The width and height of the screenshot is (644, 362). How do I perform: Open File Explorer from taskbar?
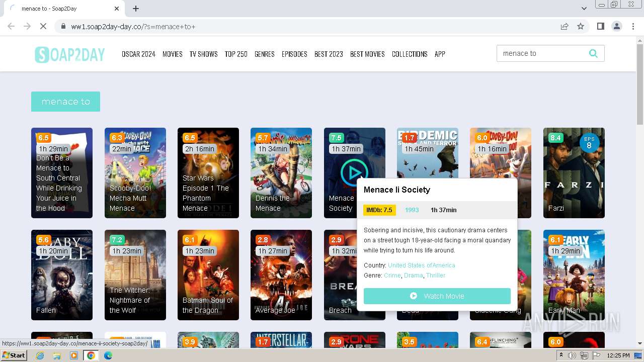click(57, 355)
